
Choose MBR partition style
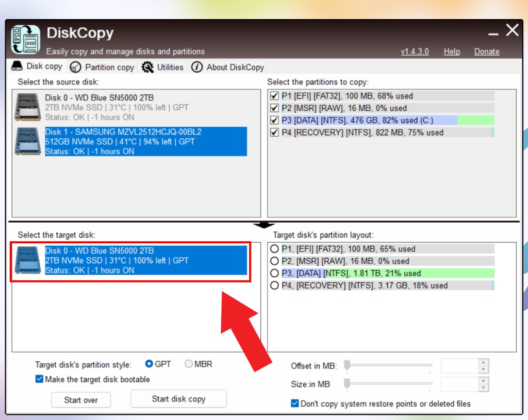pyautogui.click(x=189, y=364)
